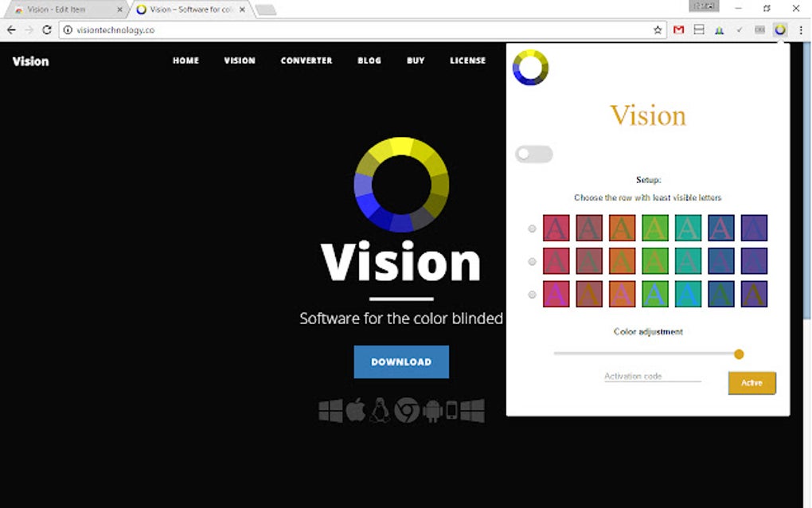Click the 'Choose the row with least visible letters' text
812x508 pixels.
[x=648, y=197]
